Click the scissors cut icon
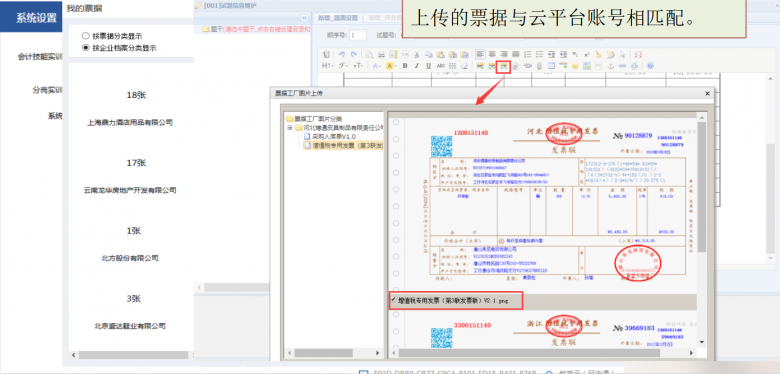This screenshot has height=374, width=780. click(416, 54)
